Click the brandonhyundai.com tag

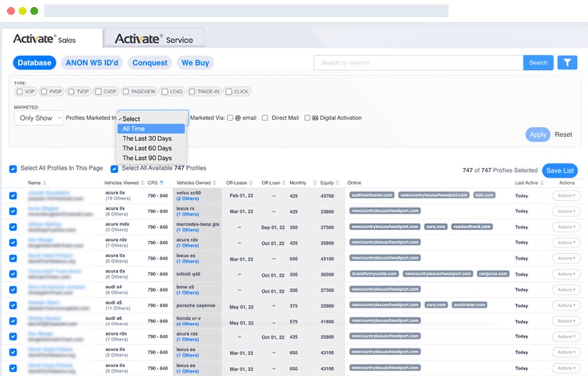[374, 274]
